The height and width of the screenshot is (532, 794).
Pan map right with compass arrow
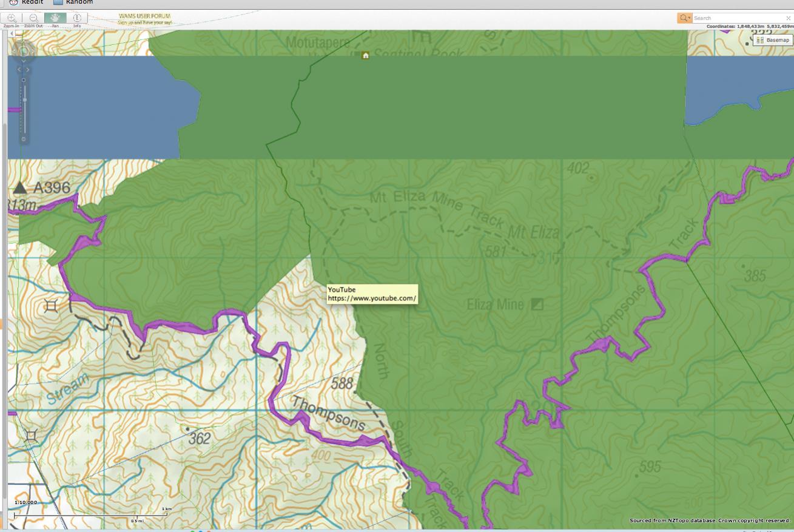[33, 50]
